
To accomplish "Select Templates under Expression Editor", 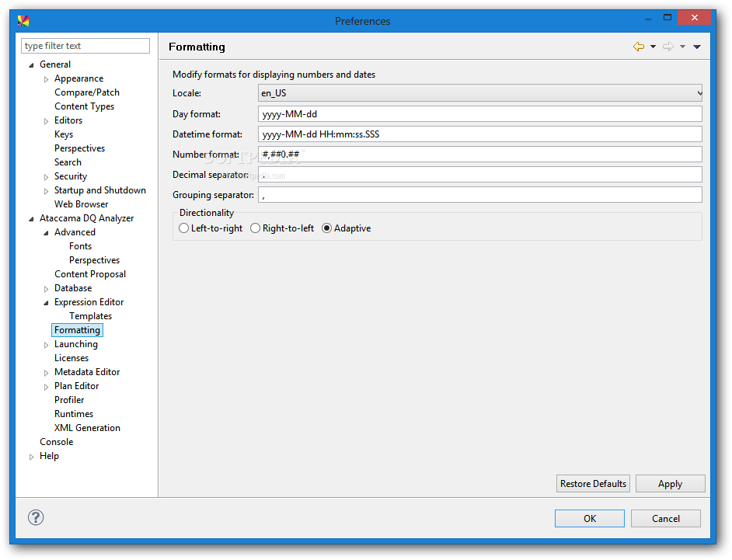I will pos(91,316).
